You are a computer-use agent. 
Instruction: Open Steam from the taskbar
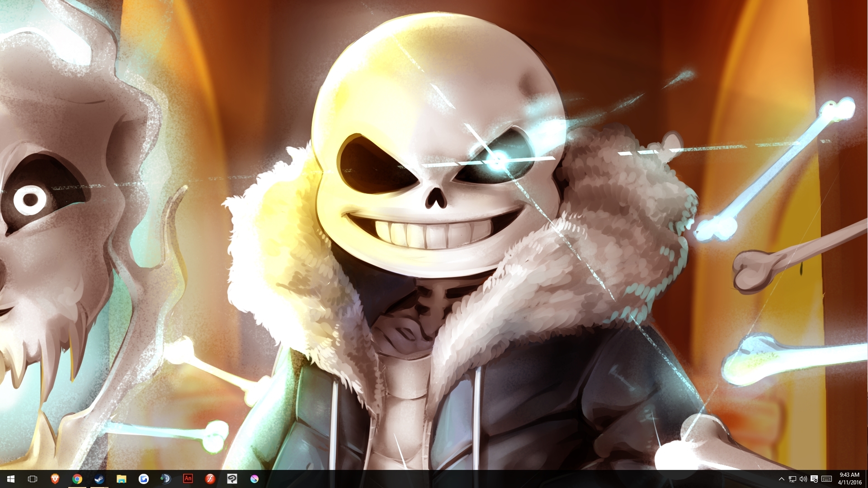99,479
